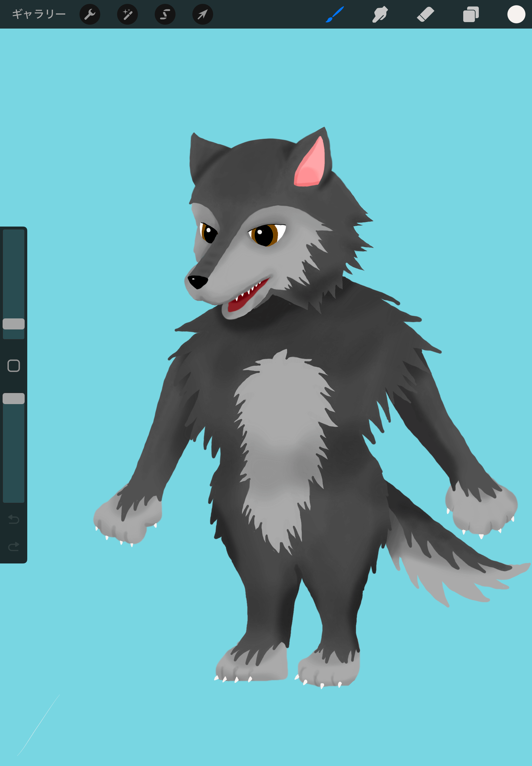Tap the square Modify button in sidebar
This screenshot has height=766, width=532.
(x=14, y=366)
